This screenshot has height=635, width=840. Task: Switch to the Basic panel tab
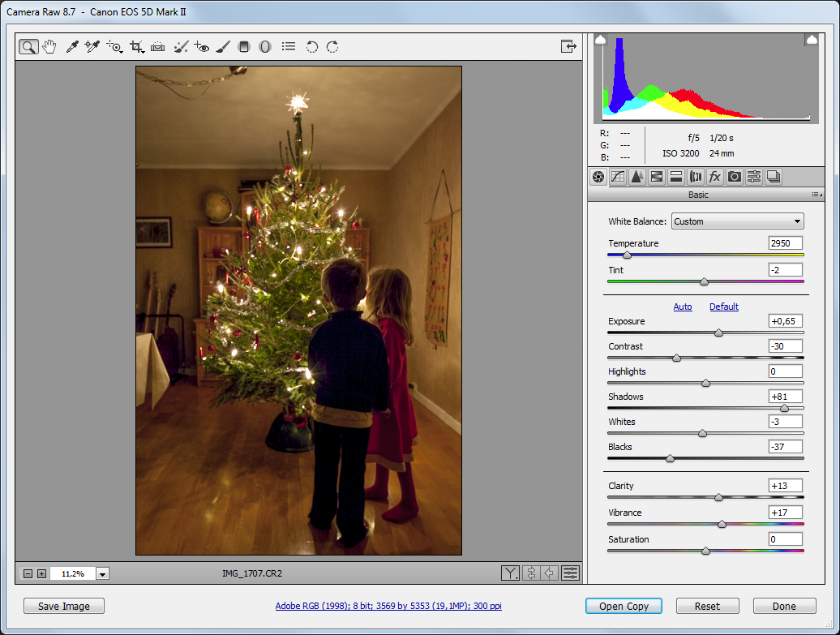tap(598, 177)
